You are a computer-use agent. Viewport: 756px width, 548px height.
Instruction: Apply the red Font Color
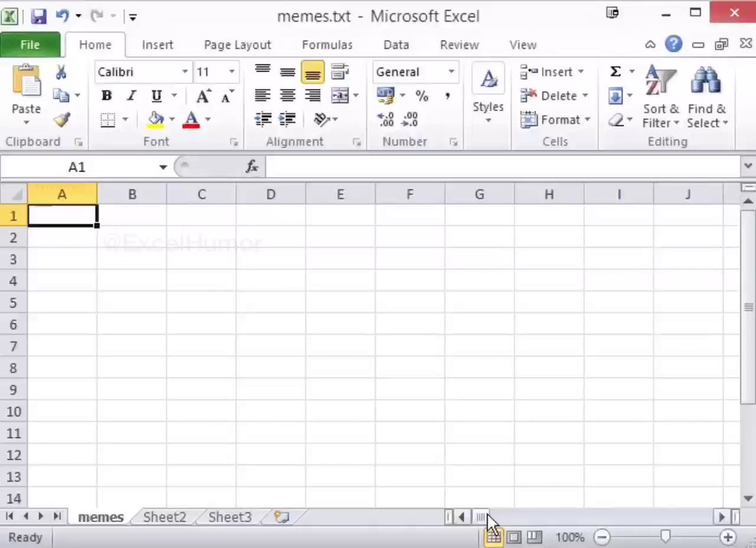click(191, 119)
